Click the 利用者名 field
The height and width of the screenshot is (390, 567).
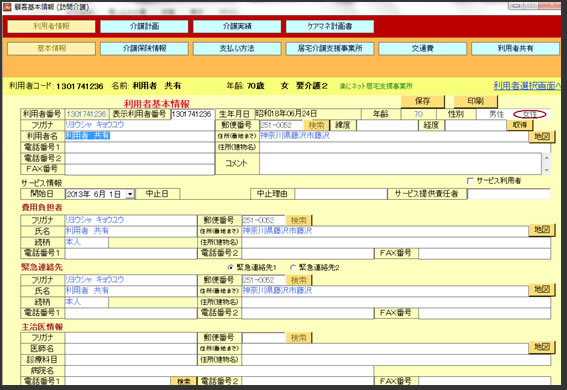[140, 136]
